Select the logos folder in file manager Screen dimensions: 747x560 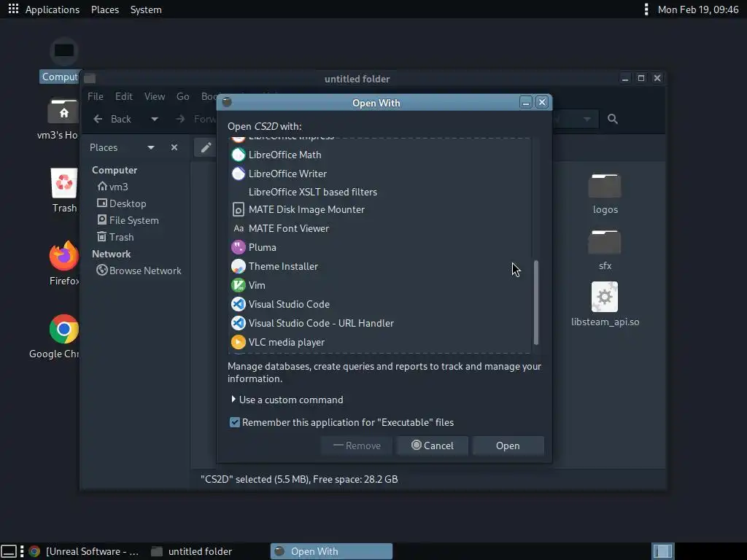click(605, 193)
